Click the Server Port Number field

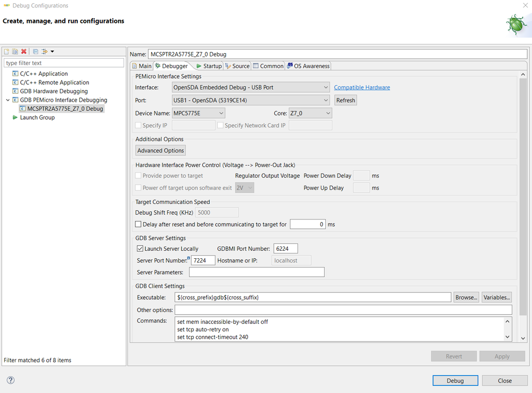tap(203, 260)
